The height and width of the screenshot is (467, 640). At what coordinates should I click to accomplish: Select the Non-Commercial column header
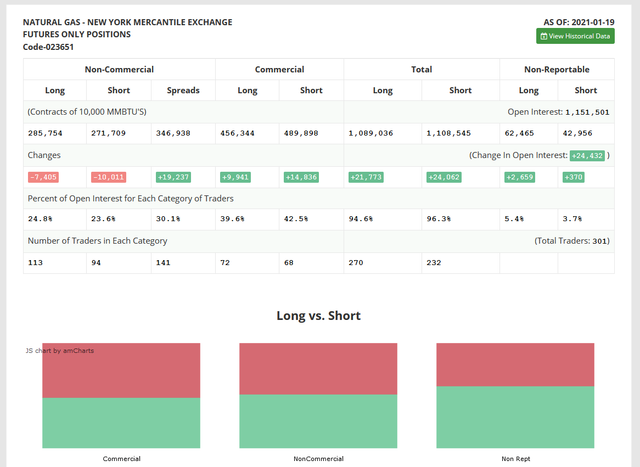coord(119,69)
